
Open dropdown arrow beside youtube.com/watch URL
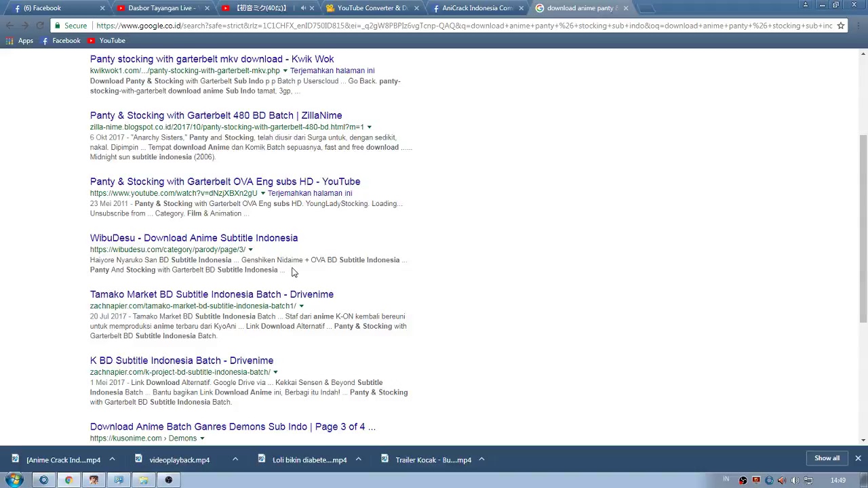(x=262, y=194)
